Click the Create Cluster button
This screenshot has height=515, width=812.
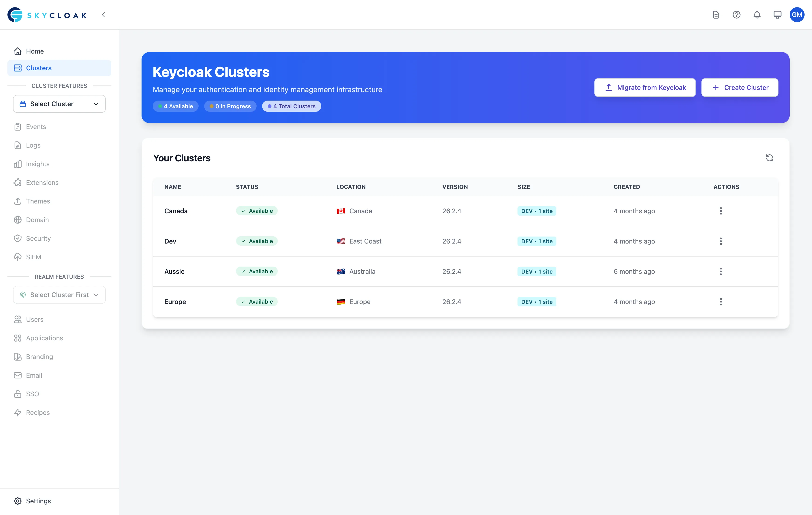point(740,87)
